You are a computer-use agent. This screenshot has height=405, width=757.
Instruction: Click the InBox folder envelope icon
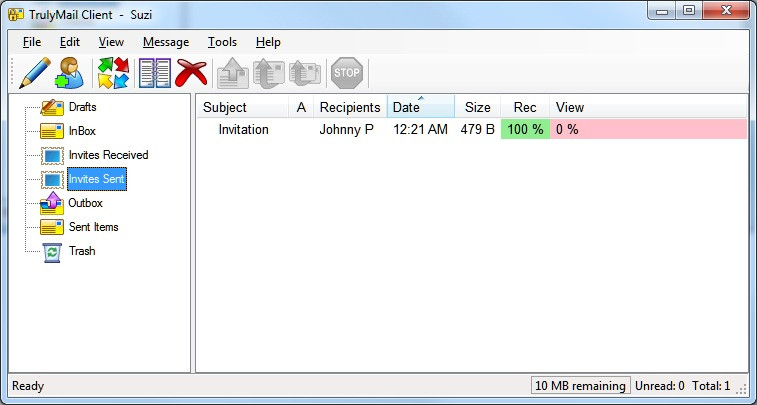[x=52, y=131]
